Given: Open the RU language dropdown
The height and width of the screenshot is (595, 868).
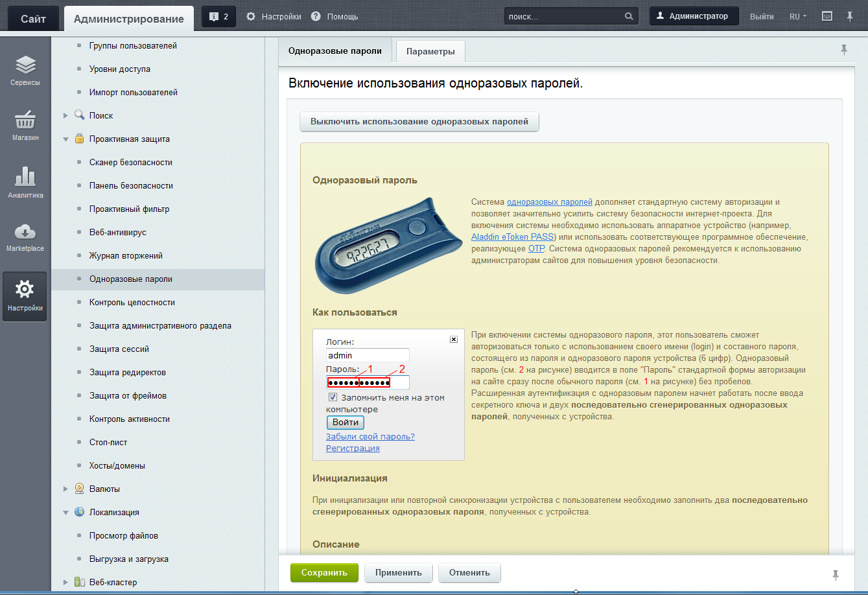Looking at the screenshot, I should point(797,16).
